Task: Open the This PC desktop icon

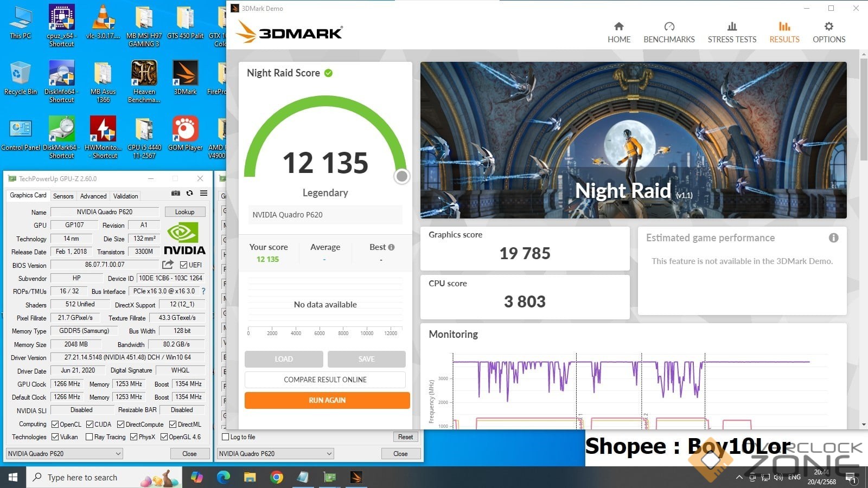Action: point(21,23)
